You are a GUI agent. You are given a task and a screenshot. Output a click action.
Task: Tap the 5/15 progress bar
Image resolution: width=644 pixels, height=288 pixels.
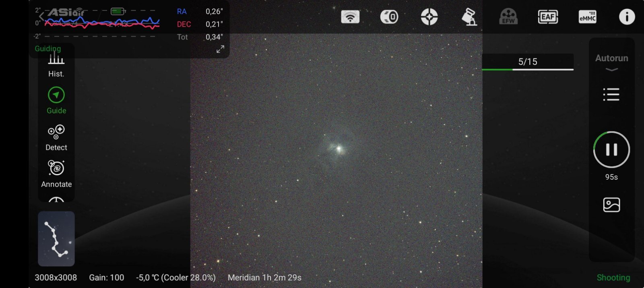pos(528,62)
